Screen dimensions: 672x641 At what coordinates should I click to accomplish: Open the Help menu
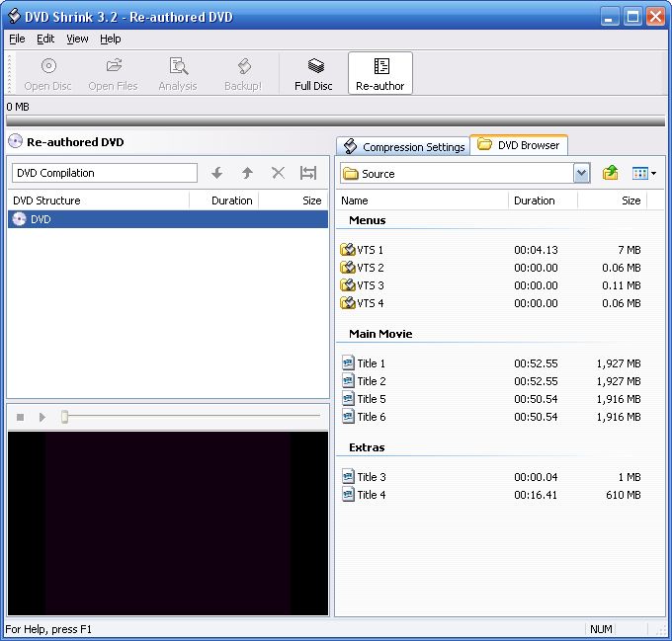coord(111,39)
